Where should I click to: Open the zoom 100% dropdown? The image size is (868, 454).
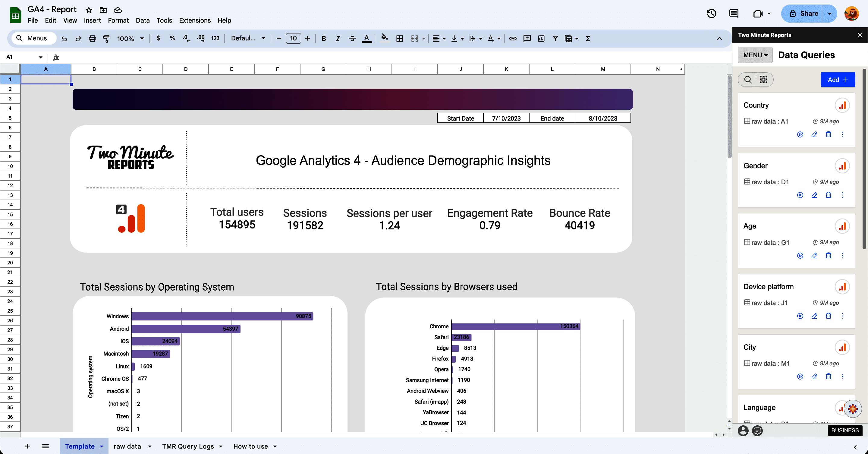tap(130, 38)
